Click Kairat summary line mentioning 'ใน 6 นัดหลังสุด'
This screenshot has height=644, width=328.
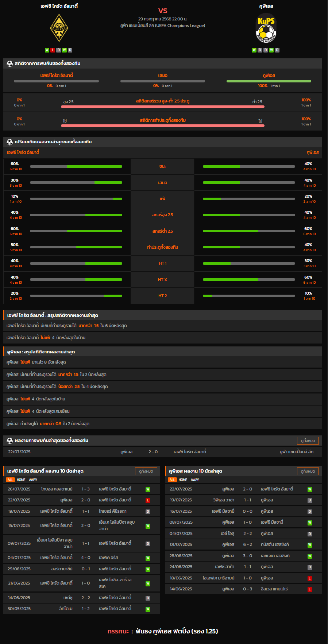[x=163, y=326]
